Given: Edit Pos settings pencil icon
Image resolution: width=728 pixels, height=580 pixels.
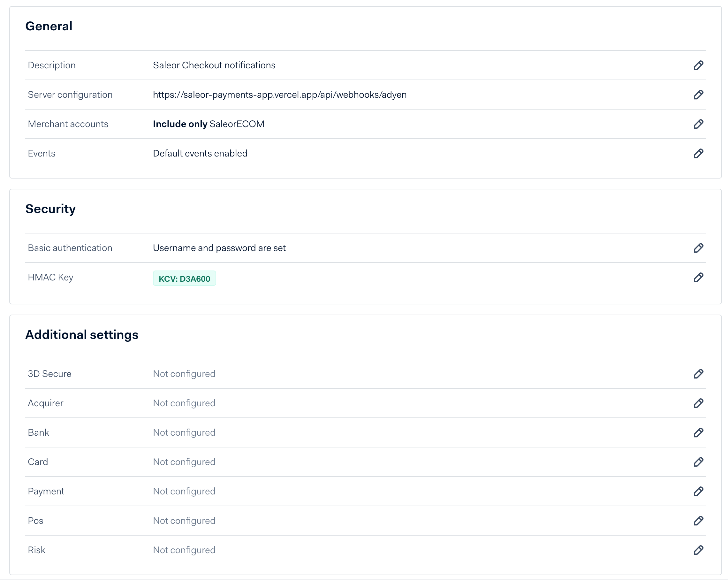Looking at the screenshot, I should tap(698, 521).
